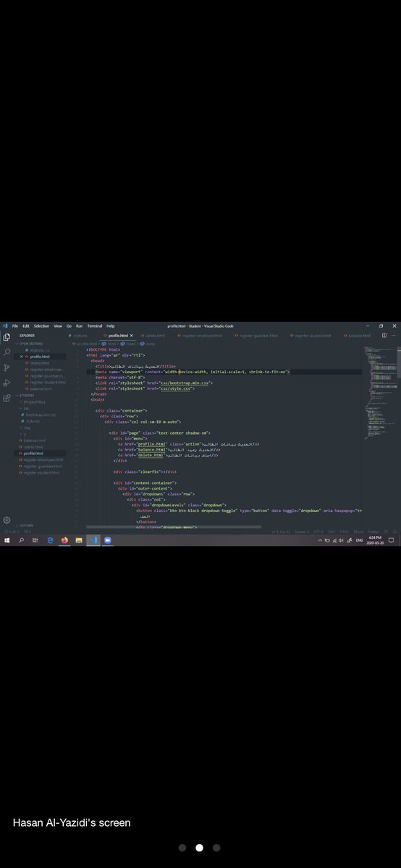Click the Windows Start button
This screenshot has height=868, width=401.
(7, 540)
